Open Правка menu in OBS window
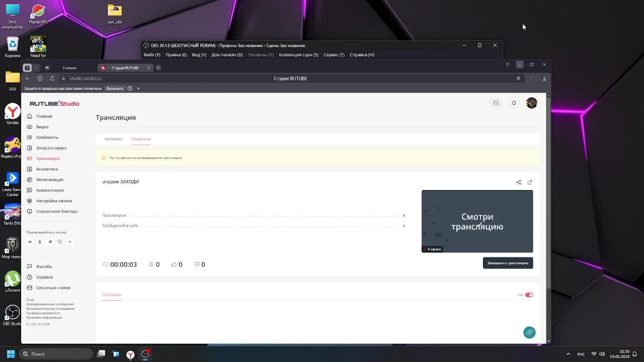 pos(176,55)
